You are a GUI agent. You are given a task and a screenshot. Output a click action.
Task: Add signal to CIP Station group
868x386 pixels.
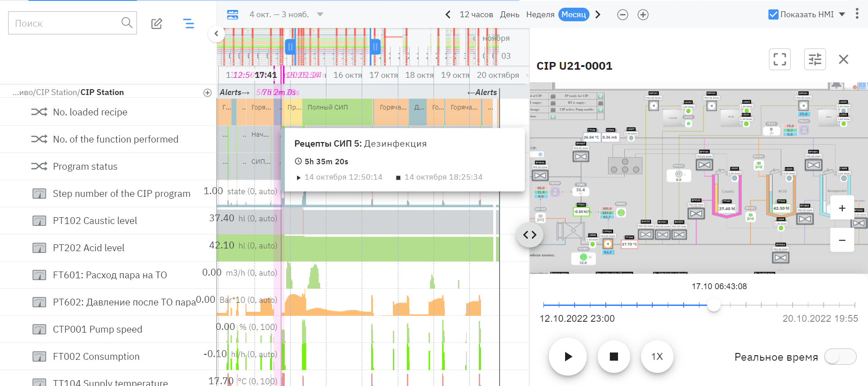click(x=208, y=92)
